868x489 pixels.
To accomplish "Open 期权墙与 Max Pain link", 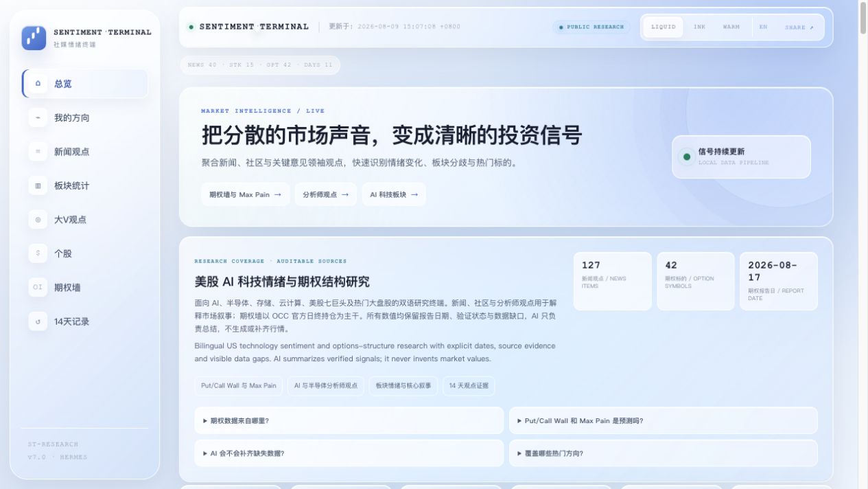I will (245, 194).
